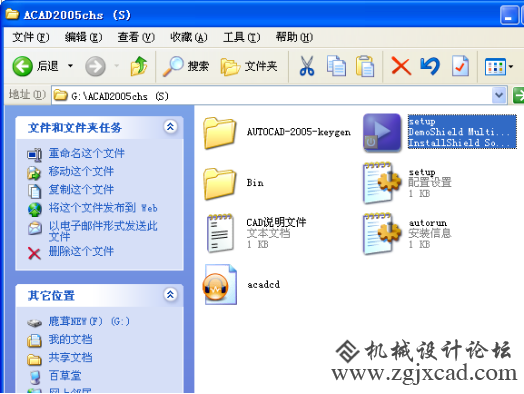This screenshot has height=394, width=524.
Task: Click the green Go arrow button
Action: click(x=518, y=96)
